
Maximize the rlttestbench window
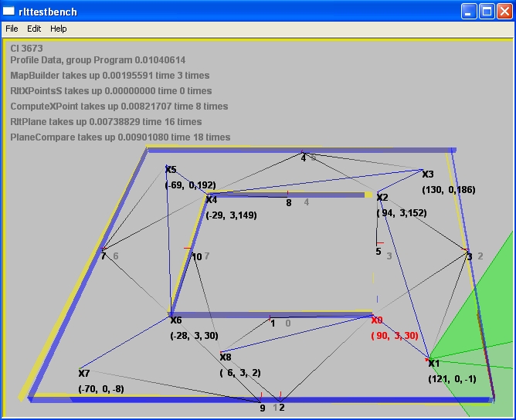[487, 12]
